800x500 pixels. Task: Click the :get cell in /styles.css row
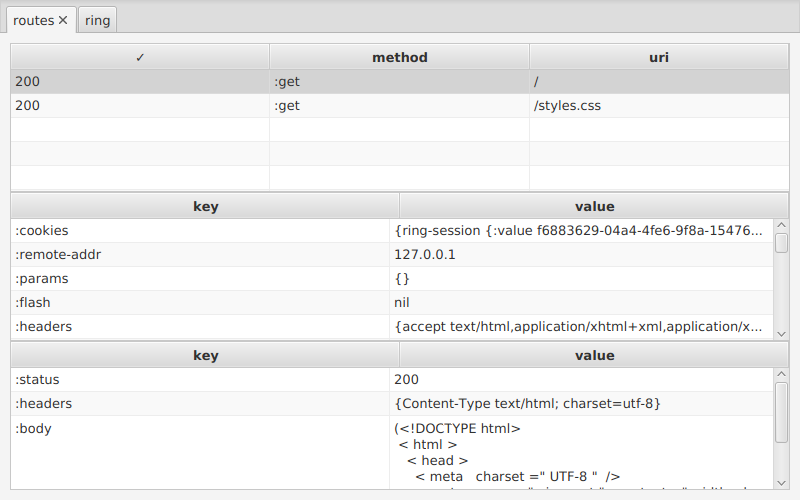pos(399,106)
